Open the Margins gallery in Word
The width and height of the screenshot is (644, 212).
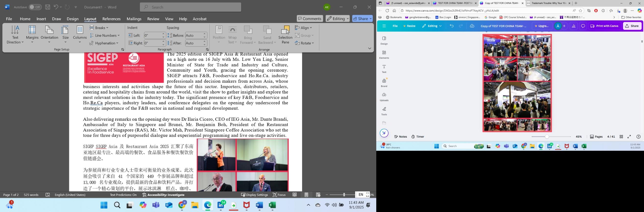[32, 35]
